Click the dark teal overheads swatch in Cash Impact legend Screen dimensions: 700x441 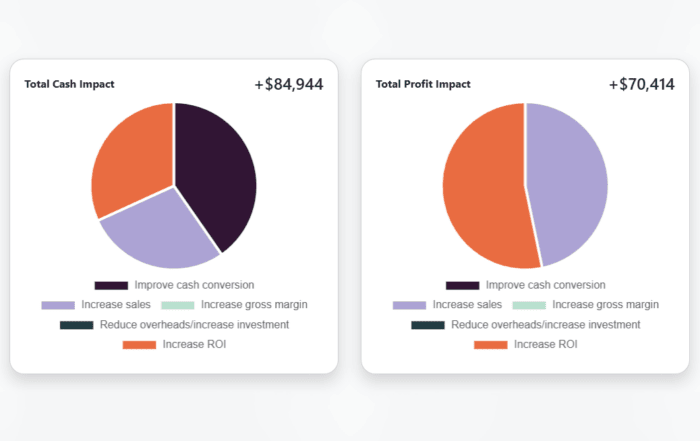(76, 325)
